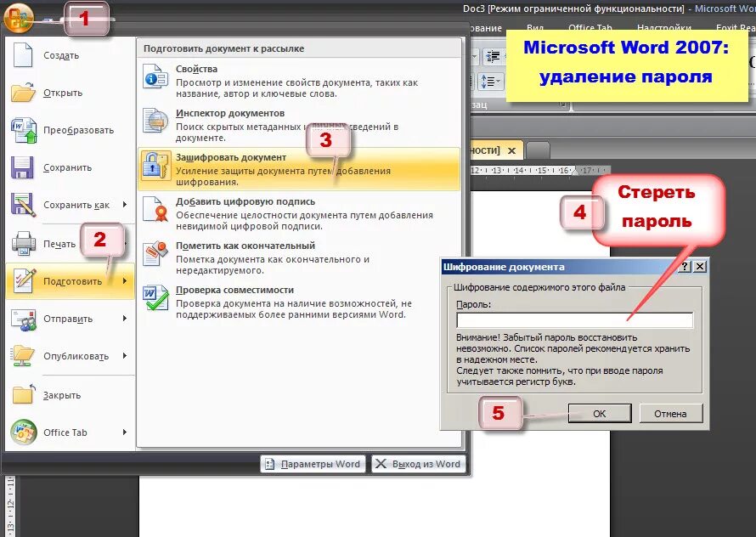Open Инспектор документов entry
Screen dimensions: 756x537
point(299,125)
